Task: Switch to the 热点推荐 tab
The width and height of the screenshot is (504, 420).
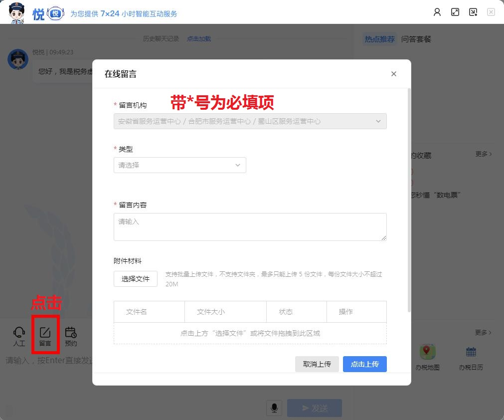Action: [x=379, y=39]
